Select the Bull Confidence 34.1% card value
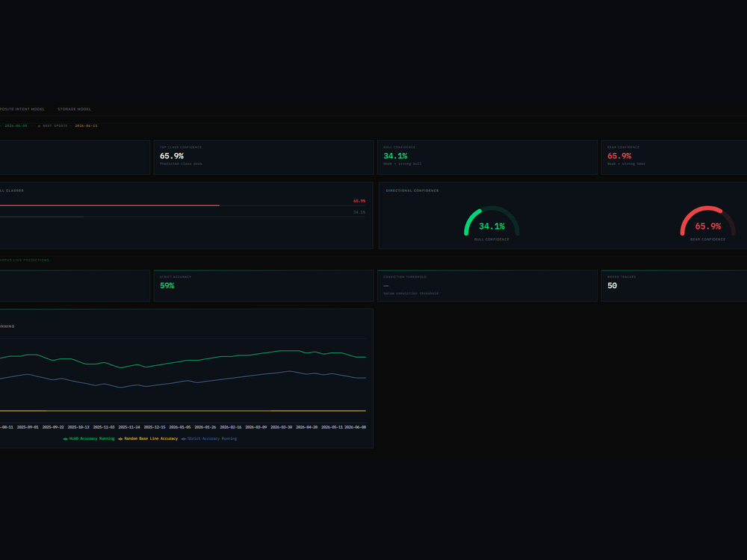The image size is (747, 560). [395, 156]
